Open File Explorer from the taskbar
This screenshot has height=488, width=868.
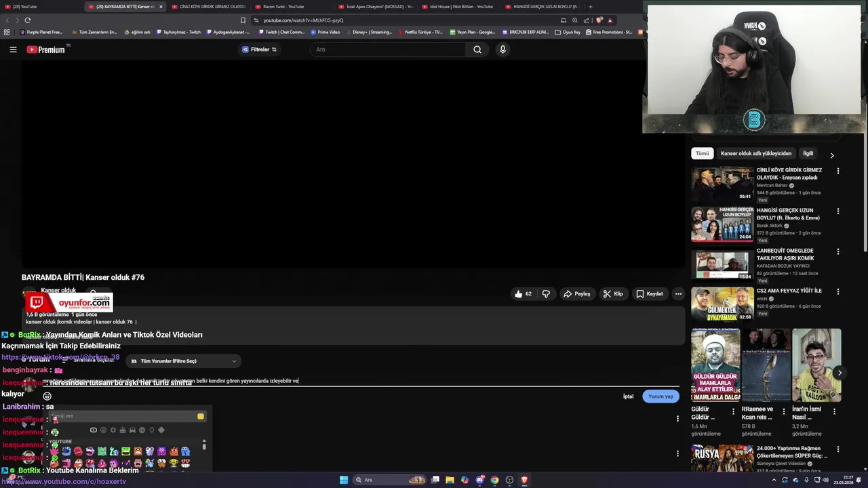(x=450, y=480)
